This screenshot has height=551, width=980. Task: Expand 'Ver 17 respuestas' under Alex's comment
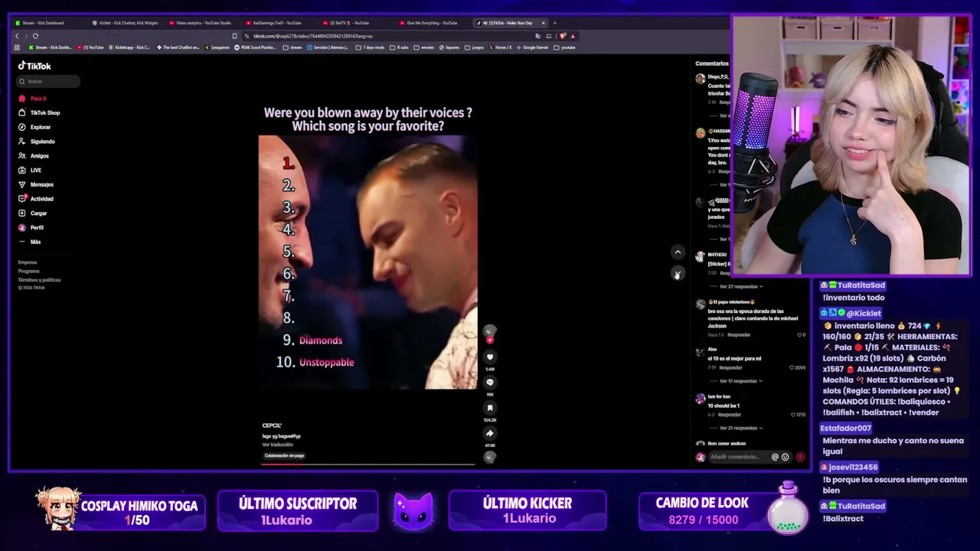740,380
